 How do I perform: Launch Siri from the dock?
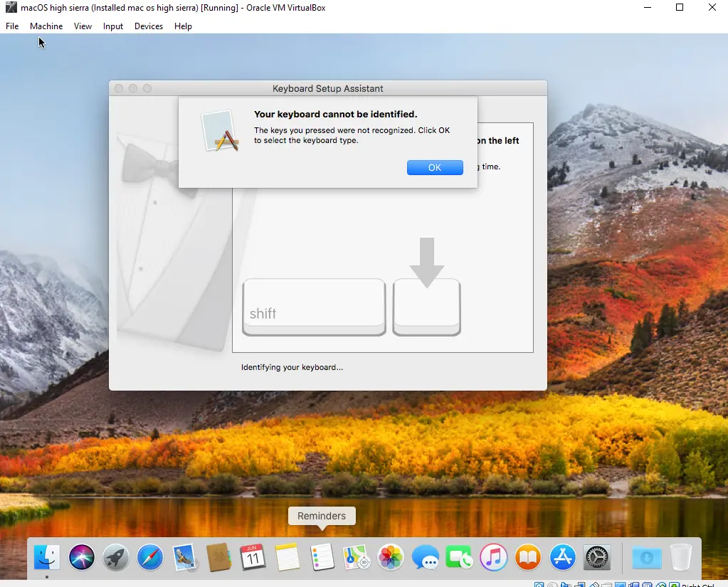point(82,557)
